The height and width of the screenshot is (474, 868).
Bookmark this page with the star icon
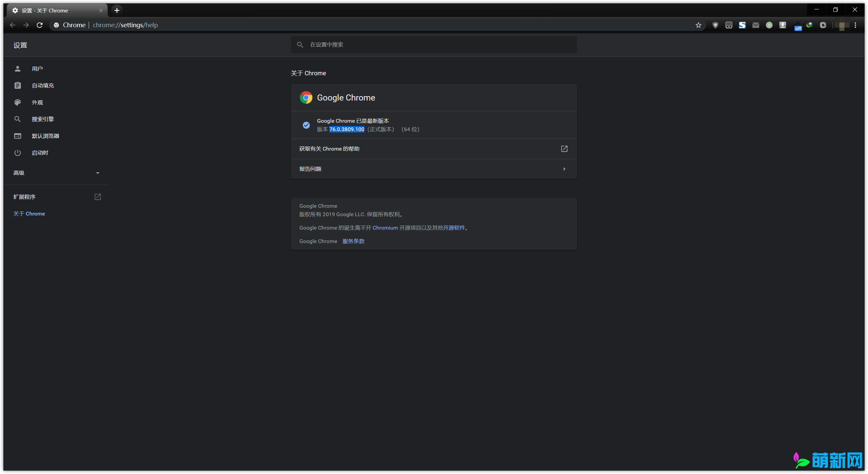coord(698,25)
